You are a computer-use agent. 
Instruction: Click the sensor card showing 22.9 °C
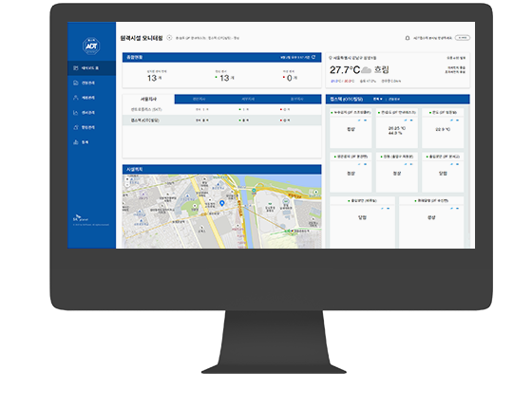pyautogui.click(x=443, y=128)
